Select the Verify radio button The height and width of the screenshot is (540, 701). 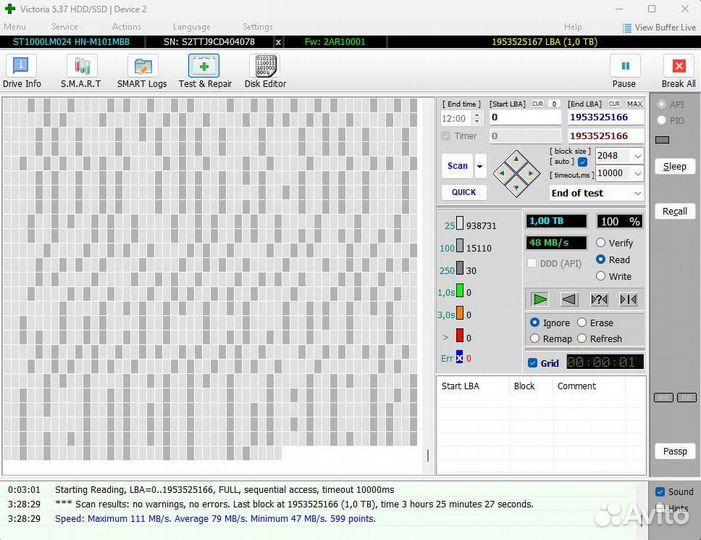pyautogui.click(x=601, y=243)
